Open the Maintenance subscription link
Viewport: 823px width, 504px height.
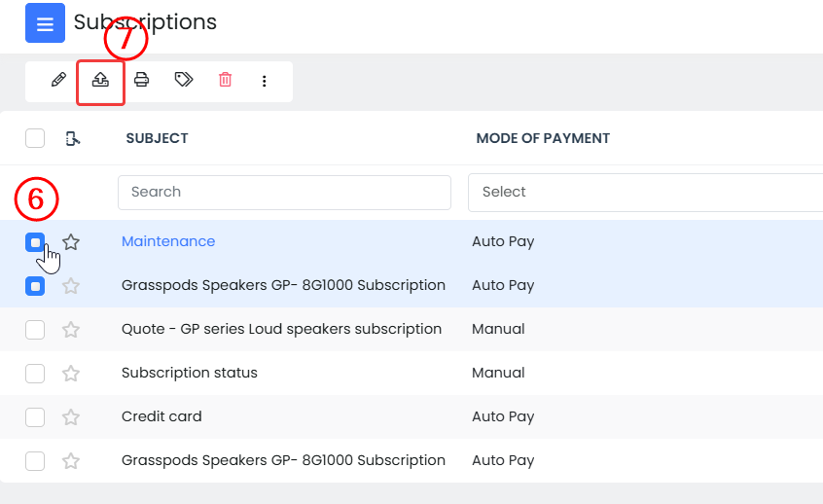168,241
